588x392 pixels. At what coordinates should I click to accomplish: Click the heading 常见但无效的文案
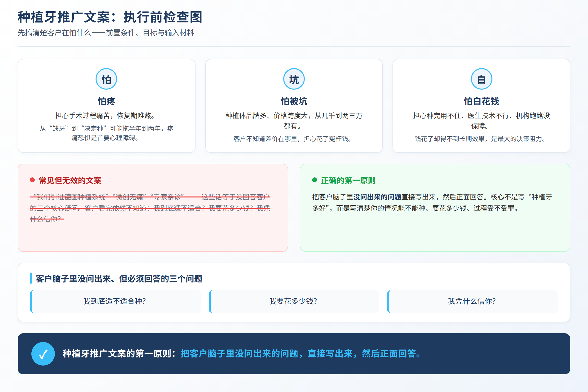click(x=70, y=180)
